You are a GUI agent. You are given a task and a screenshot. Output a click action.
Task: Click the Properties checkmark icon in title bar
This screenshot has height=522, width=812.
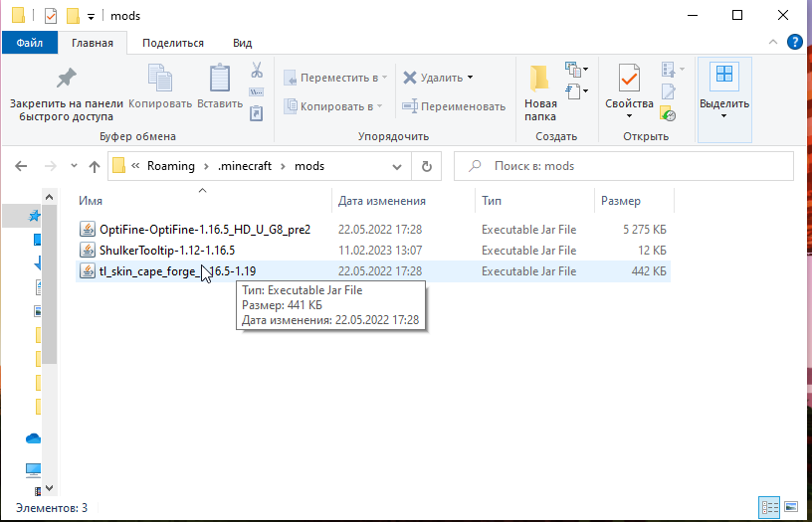(50, 16)
